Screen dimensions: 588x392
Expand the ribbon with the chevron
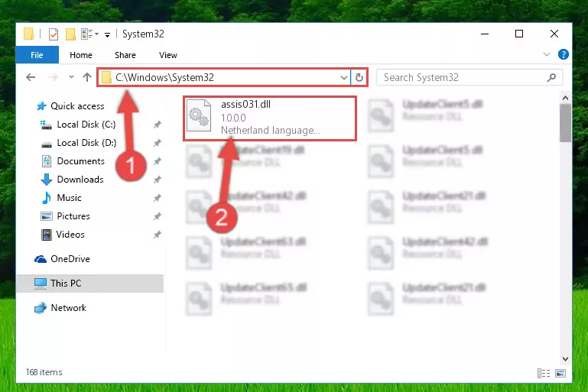tap(547, 55)
